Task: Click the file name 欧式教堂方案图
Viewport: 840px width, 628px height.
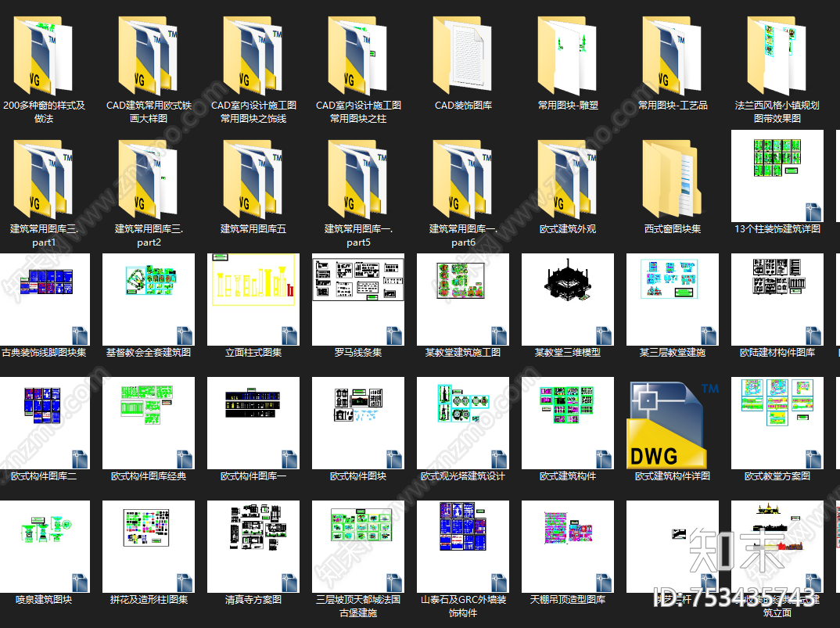Action: point(777,475)
